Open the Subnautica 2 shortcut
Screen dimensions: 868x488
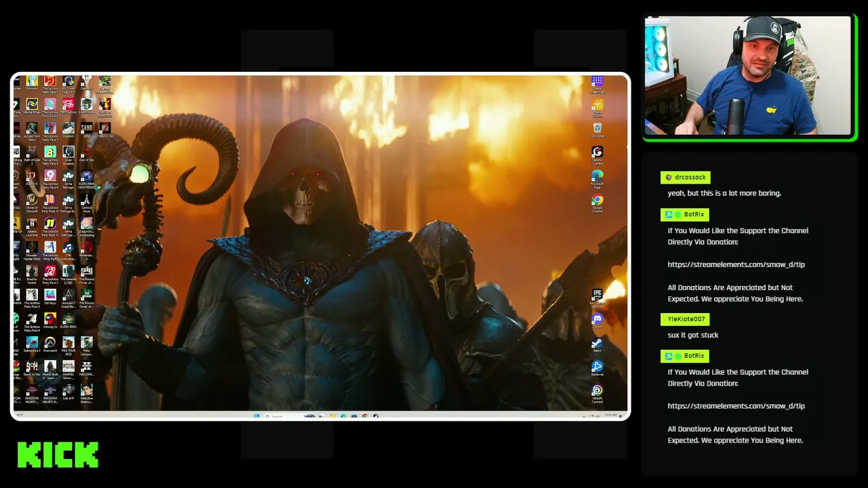coord(32,344)
